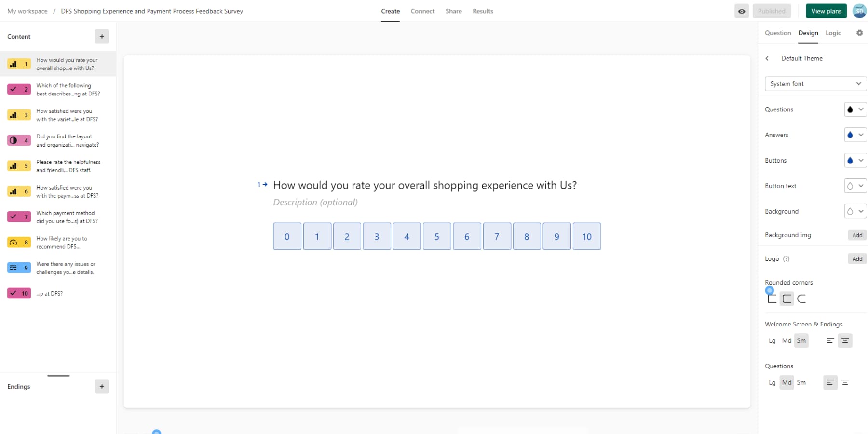Add a new question with the Content plus icon
The width and height of the screenshot is (868, 434).
[102, 36]
